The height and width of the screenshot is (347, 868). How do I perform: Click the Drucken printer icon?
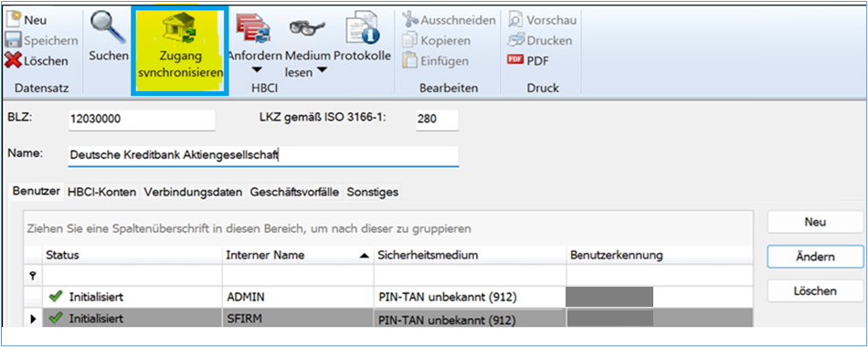tap(516, 40)
